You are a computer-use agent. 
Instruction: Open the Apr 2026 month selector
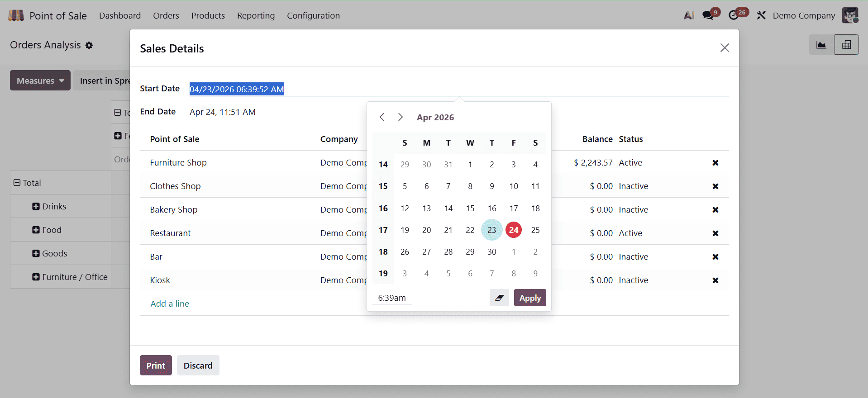435,118
